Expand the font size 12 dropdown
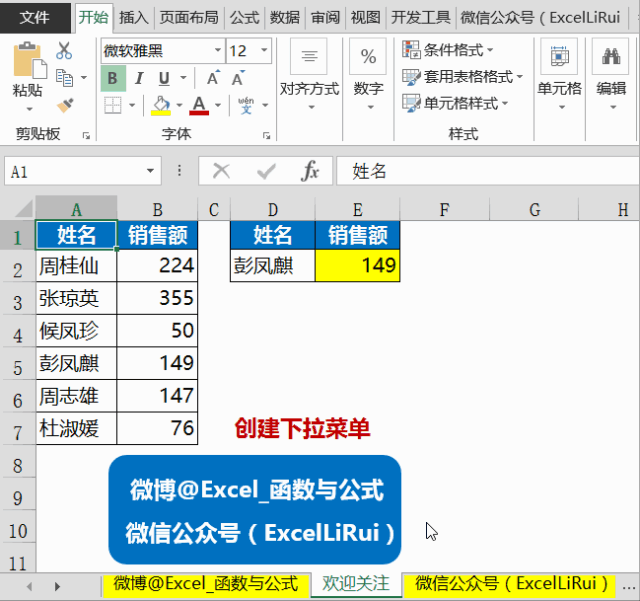 264,50
